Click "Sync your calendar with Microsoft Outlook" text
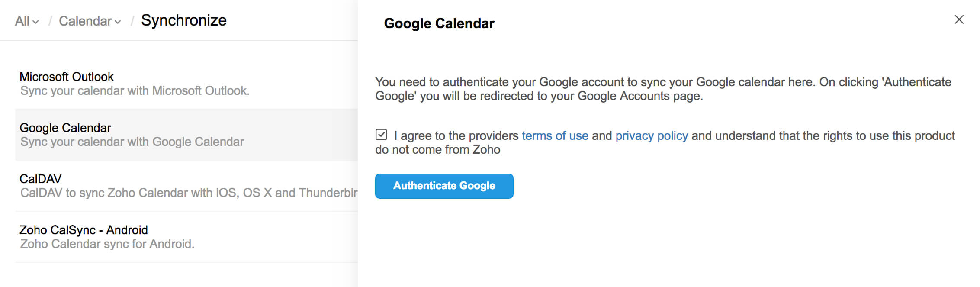This screenshot has height=287, width=980. pyautogui.click(x=135, y=91)
